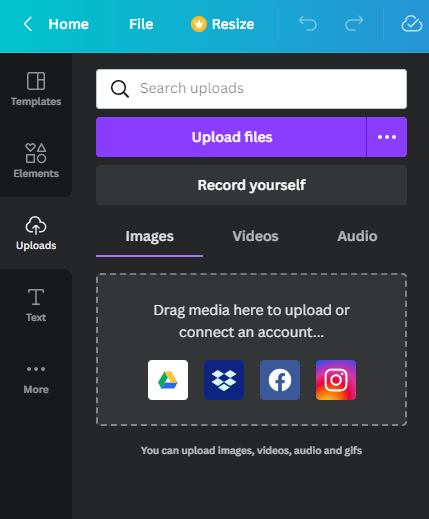Open the Templates panel icon
This screenshot has width=429, height=519.
(36, 81)
